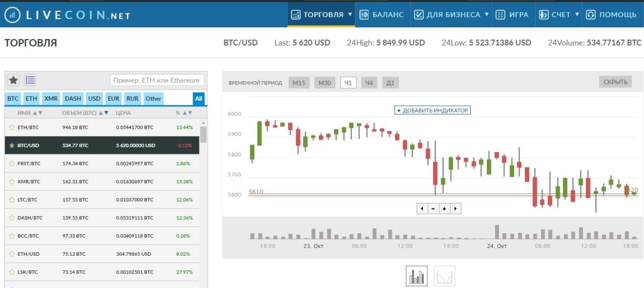Viewport: 644px width, 288px height.
Task: Favorite the DASH/BTC pair star
Action: pyautogui.click(x=11, y=218)
